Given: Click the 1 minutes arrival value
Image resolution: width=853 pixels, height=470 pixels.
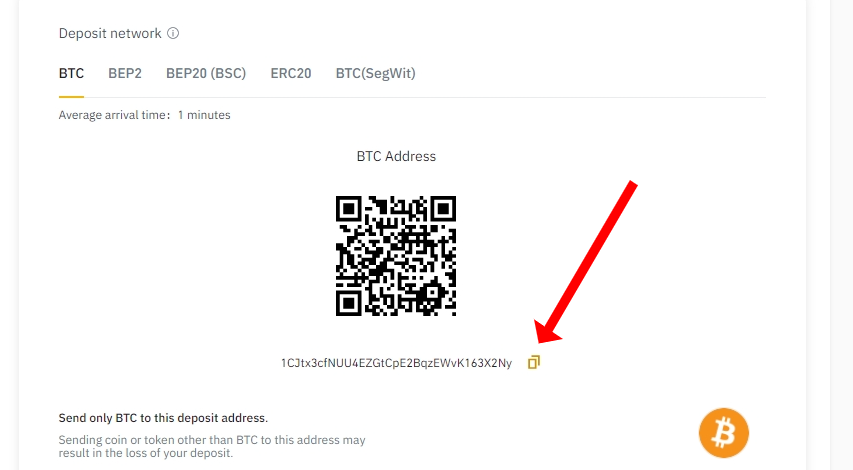Looking at the screenshot, I should 204,115.
